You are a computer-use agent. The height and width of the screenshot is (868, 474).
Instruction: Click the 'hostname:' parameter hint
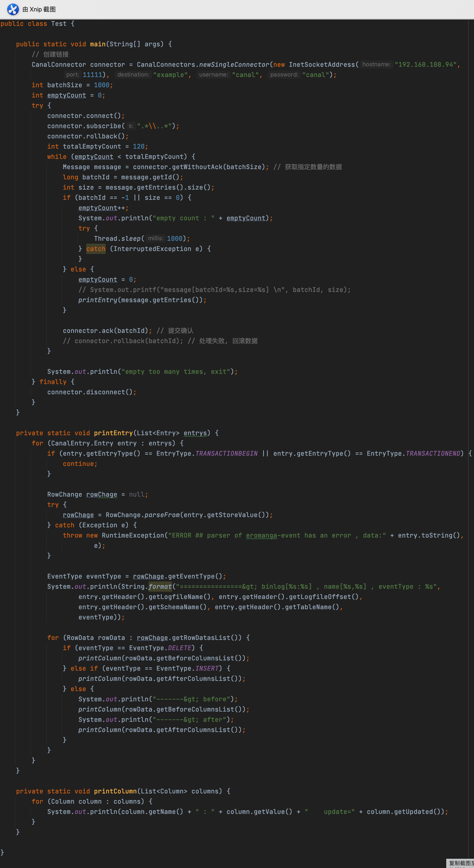[376, 64]
